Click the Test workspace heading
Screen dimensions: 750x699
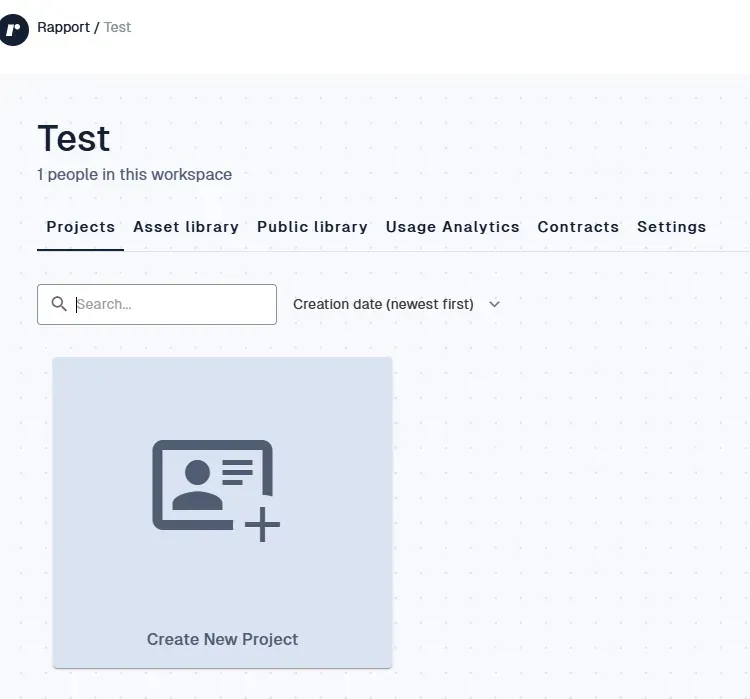click(x=74, y=138)
